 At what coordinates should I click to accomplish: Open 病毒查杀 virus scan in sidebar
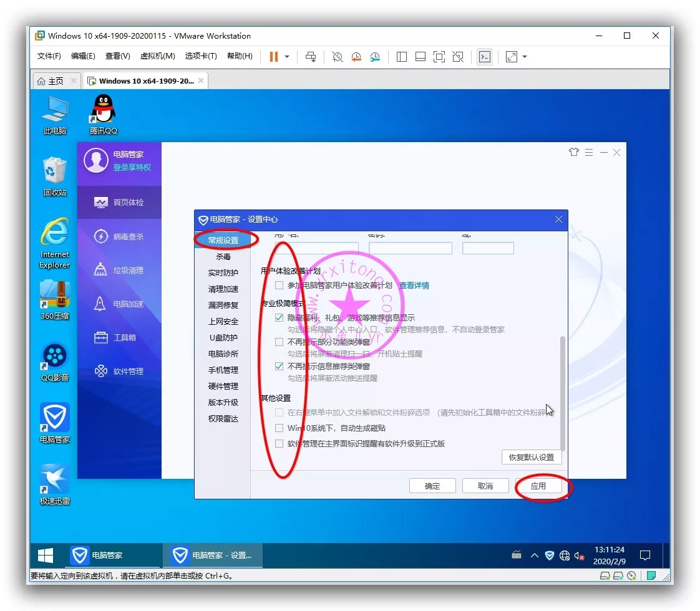[127, 237]
